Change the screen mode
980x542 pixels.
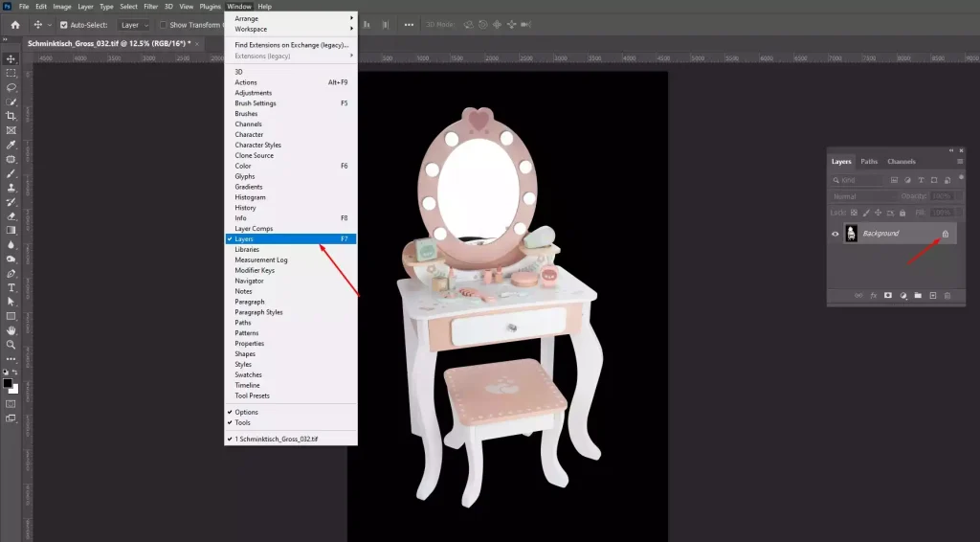coord(11,418)
